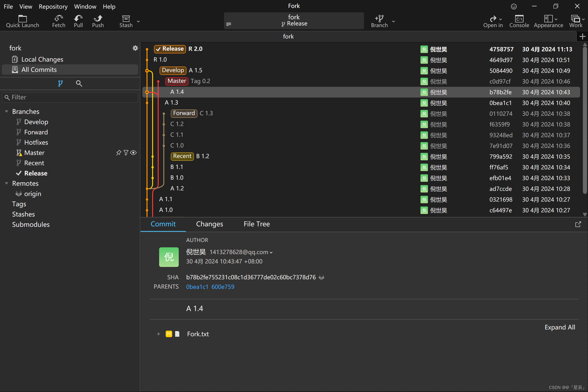This screenshot has width=588, height=392.
Task: Click the branch Filter input field
Action: point(73,97)
